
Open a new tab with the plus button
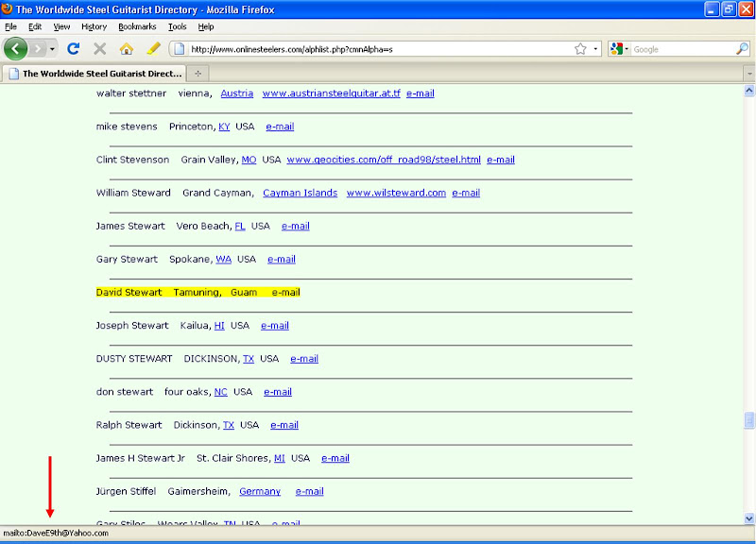(198, 74)
